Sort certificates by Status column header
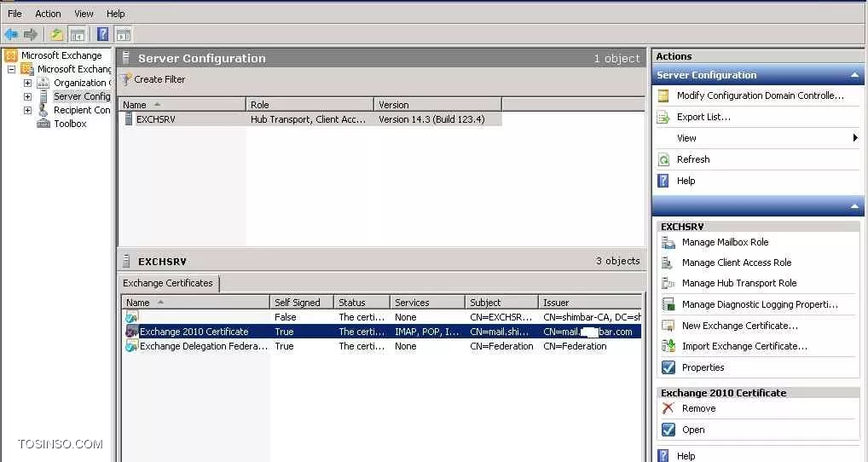The image size is (868, 462). pyautogui.click(x=362, y=303)
